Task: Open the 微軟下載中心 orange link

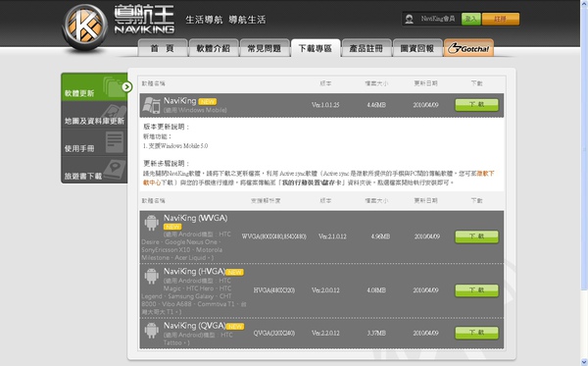Action: coord(486,174)
